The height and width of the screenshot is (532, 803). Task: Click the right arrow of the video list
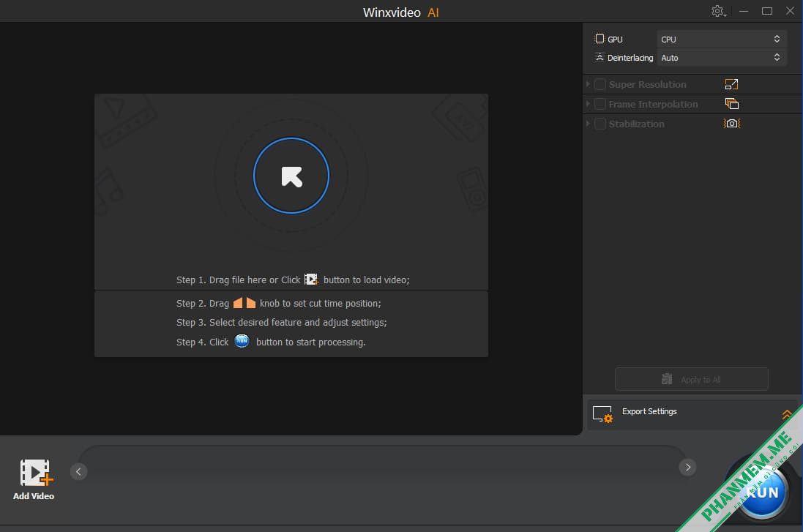[688, 467]
